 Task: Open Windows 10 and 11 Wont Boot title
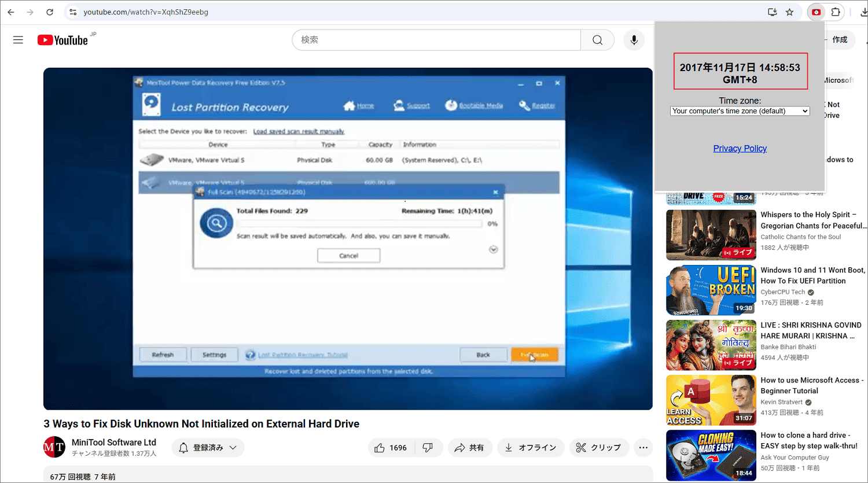[x=813, y=275]
